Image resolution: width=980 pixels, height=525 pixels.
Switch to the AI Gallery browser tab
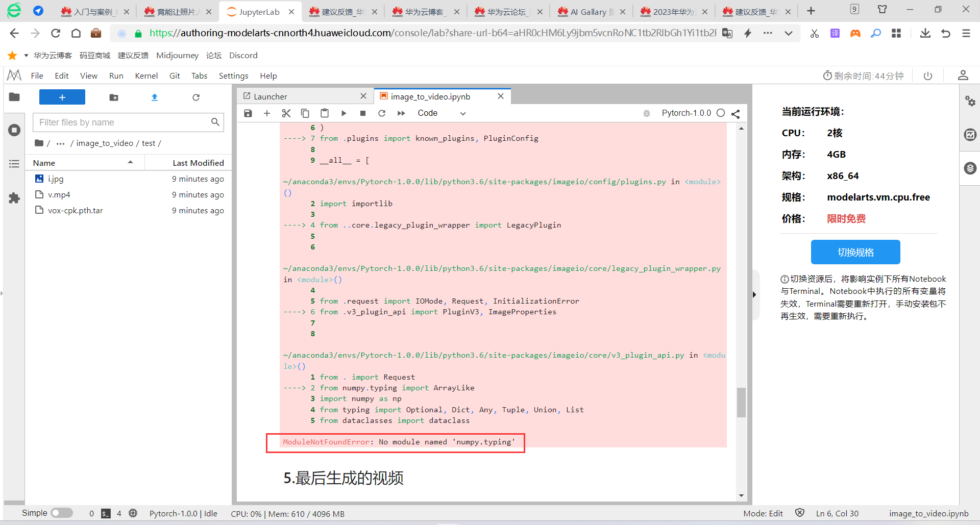pos(591,12)
